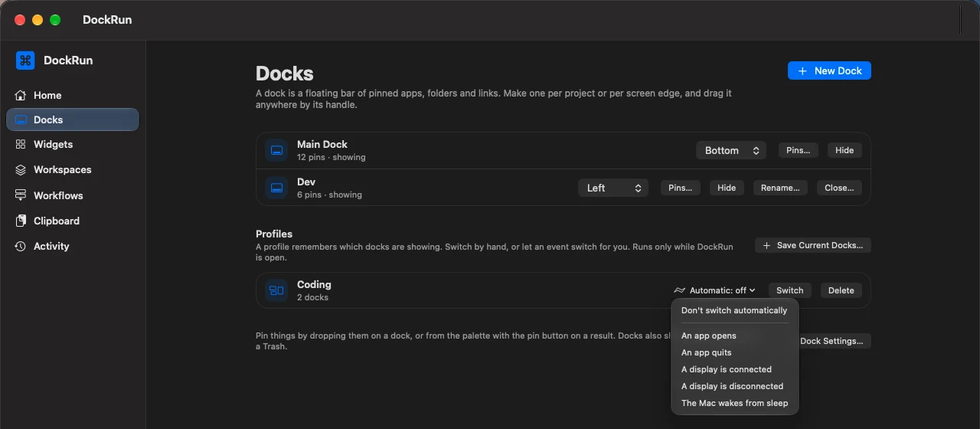
Task: Click the Clipboard icon in sidebar
Action: tap(21, 221)
